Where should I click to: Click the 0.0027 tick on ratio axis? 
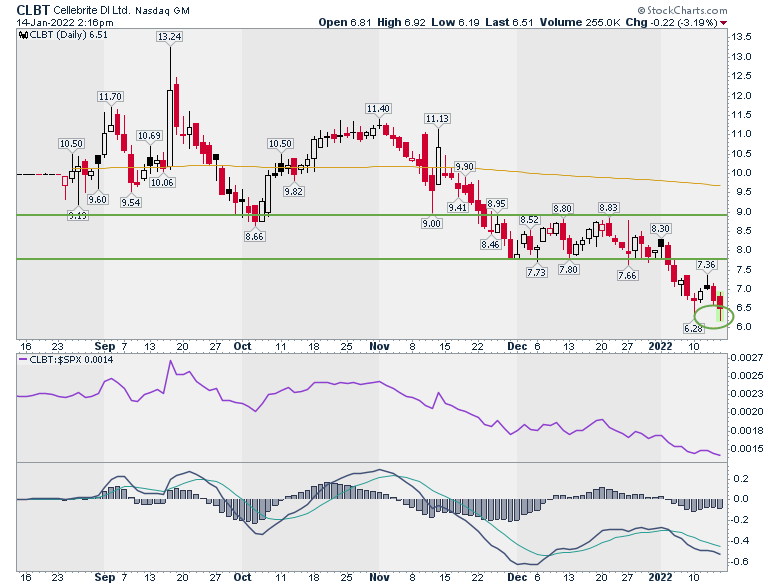[747, 358]
